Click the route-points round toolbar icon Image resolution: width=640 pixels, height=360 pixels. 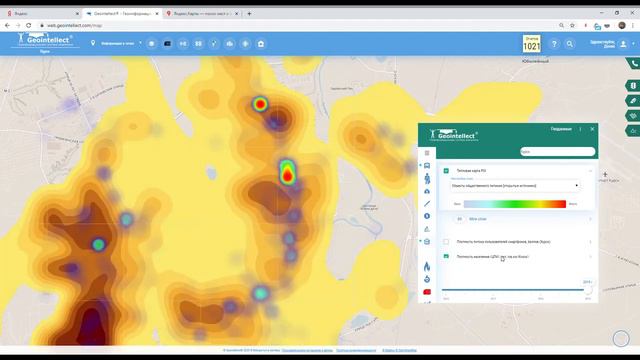tap(214, 44)
